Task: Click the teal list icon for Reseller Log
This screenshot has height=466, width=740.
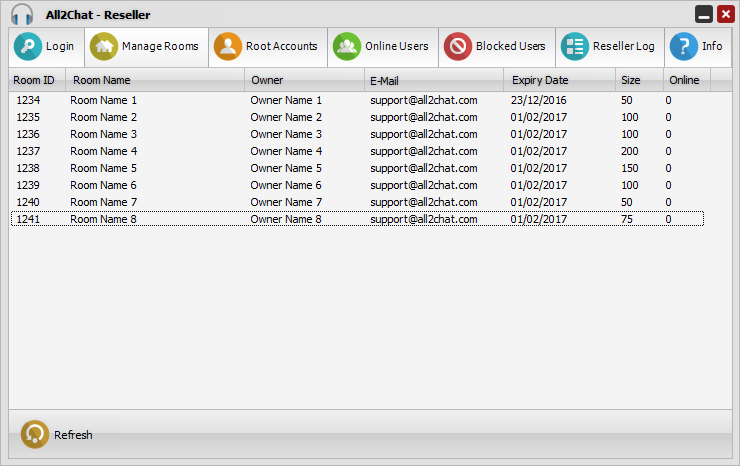Action: tap(575, 47)
